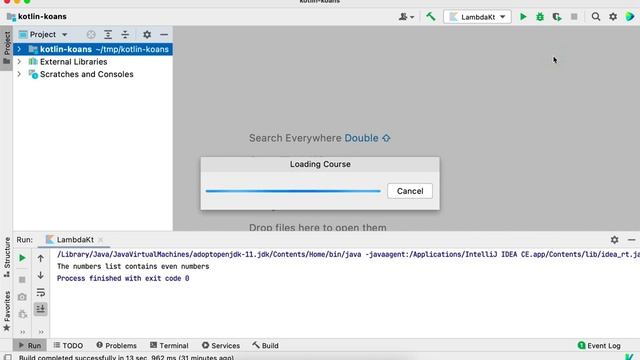The image size is (640, 360).
Task: Select Scratches and Consoles item
Action: tap(87, 74)
